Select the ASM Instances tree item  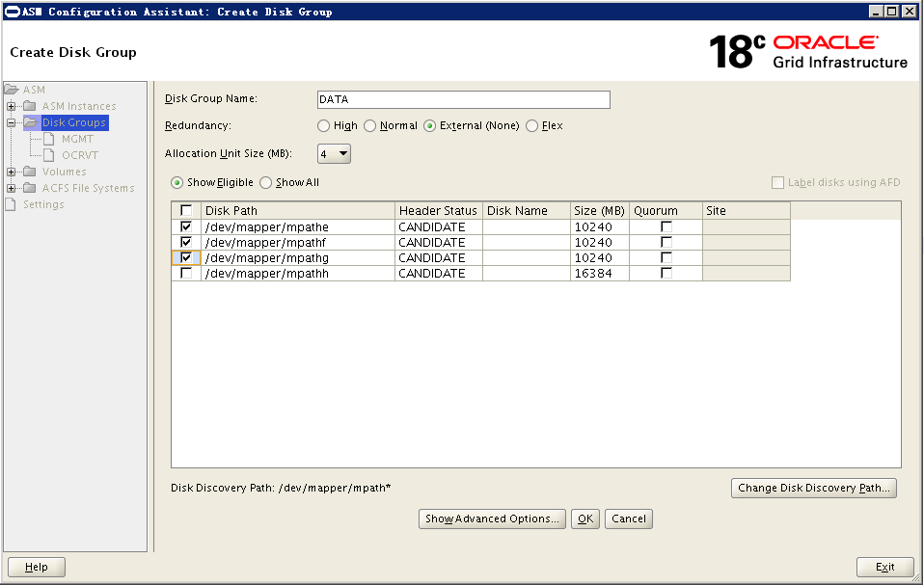(x=79, y=106)
